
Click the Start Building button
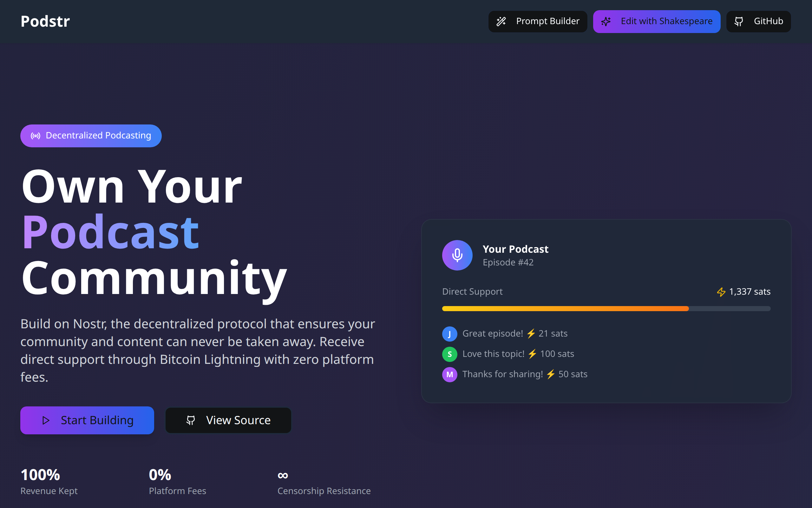click(87, 420)
